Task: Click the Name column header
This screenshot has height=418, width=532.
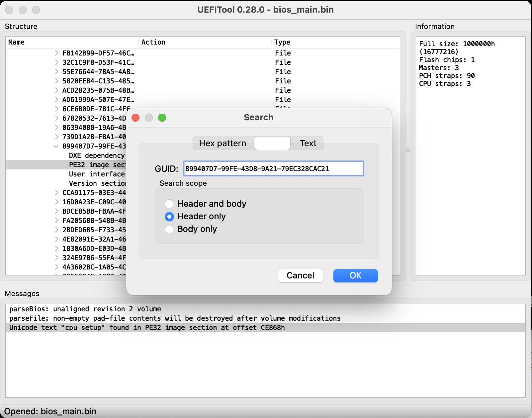Action: pos(72,42)
